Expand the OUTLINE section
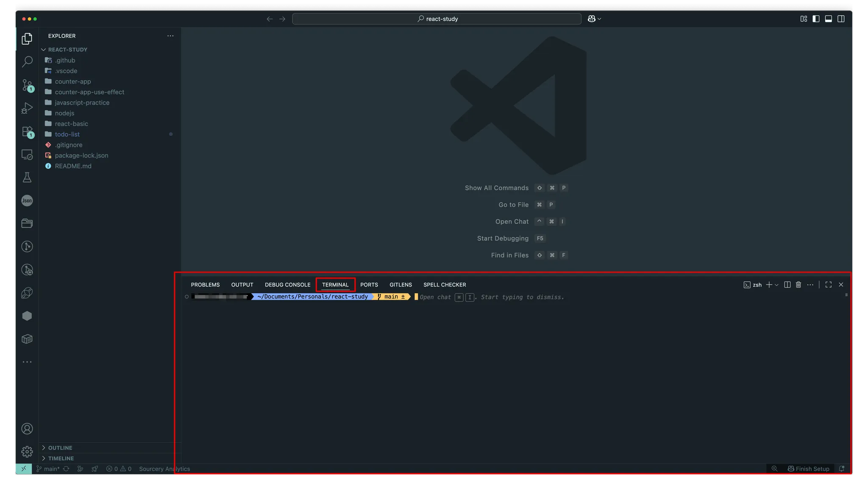Viewport: 868px width, 495px height. 60,448
